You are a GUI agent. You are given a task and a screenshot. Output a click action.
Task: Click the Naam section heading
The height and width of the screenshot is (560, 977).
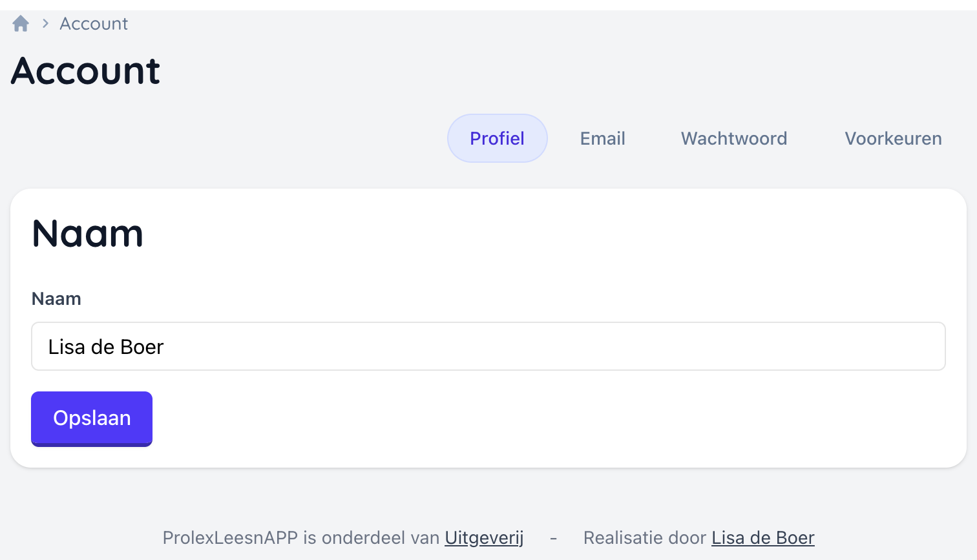(x=87, y=234)
